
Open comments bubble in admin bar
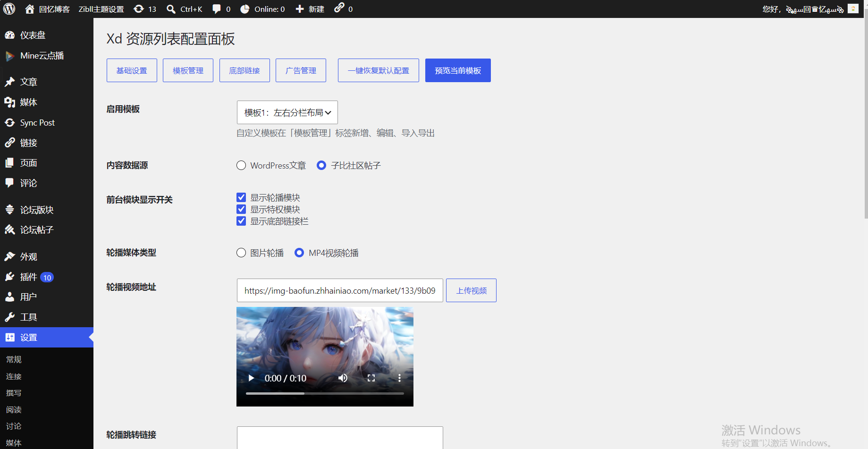217,9
